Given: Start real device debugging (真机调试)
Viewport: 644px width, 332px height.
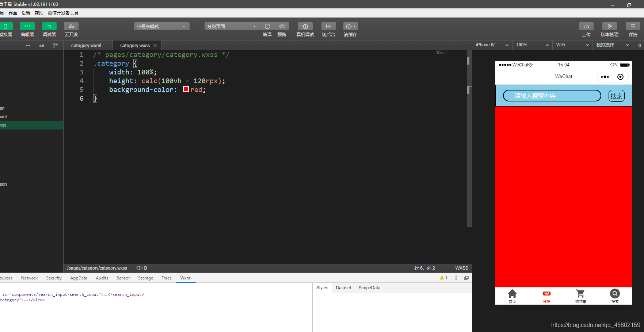Looking at the screenshot, I should pos(305,26).
